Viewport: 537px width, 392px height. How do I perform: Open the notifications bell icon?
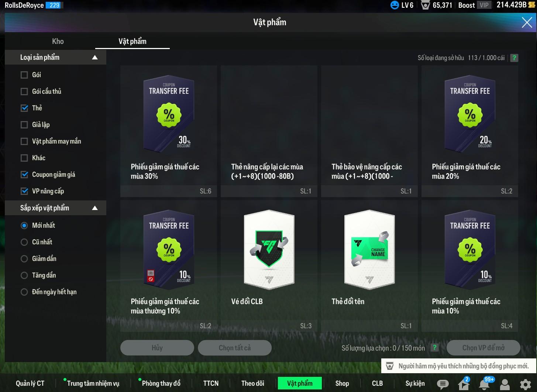[484, 384]
